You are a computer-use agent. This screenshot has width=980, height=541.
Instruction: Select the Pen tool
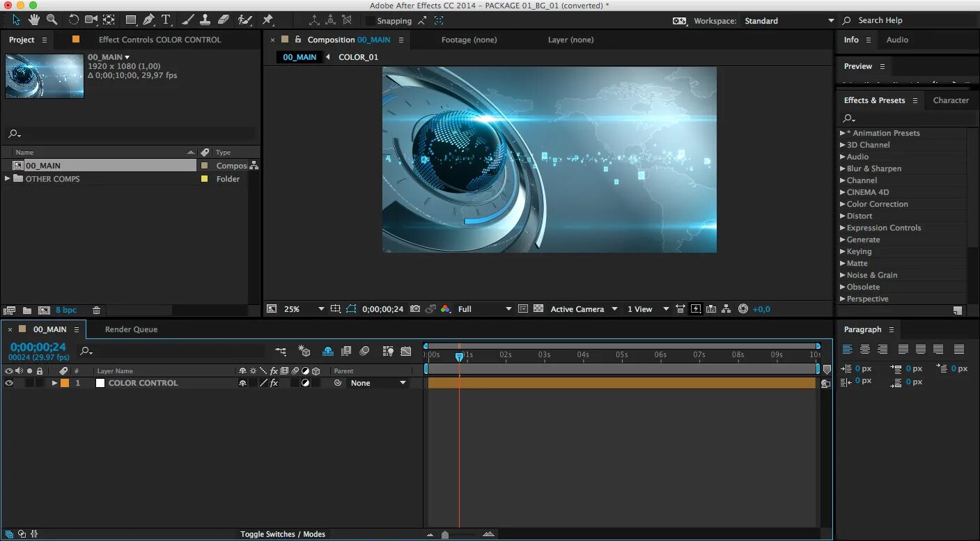[148, 20]
